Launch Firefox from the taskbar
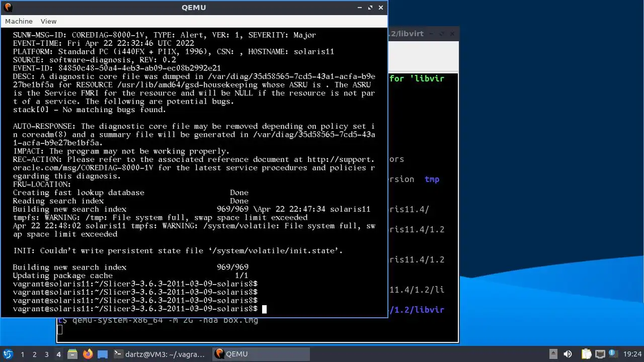Viewport: 644px width, 362px height. coord(88,354)
